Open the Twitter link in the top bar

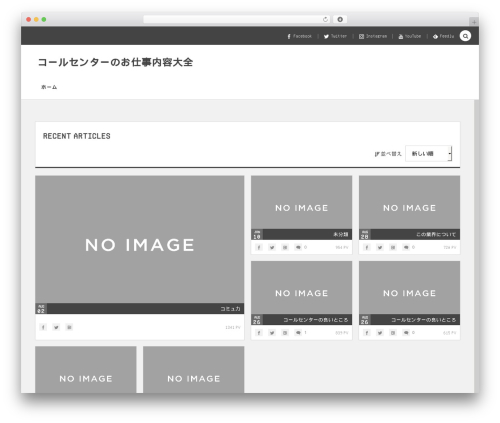(x=335, y=36)
